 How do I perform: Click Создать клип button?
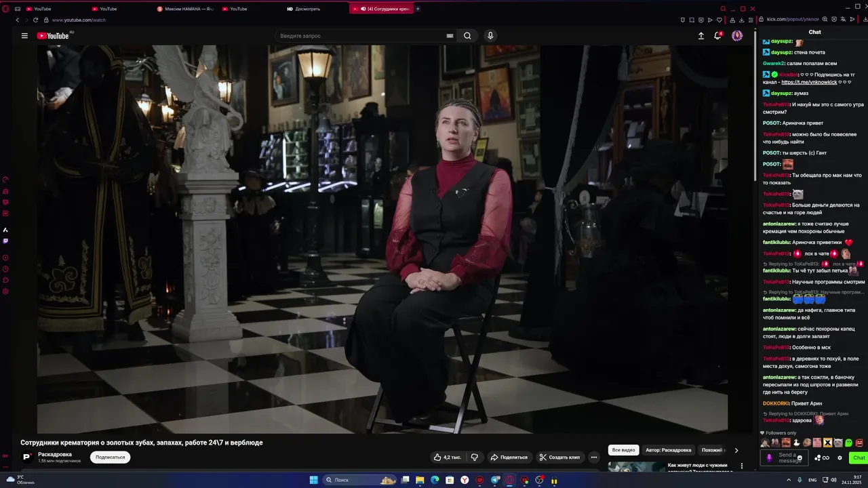tap(560, 457)
